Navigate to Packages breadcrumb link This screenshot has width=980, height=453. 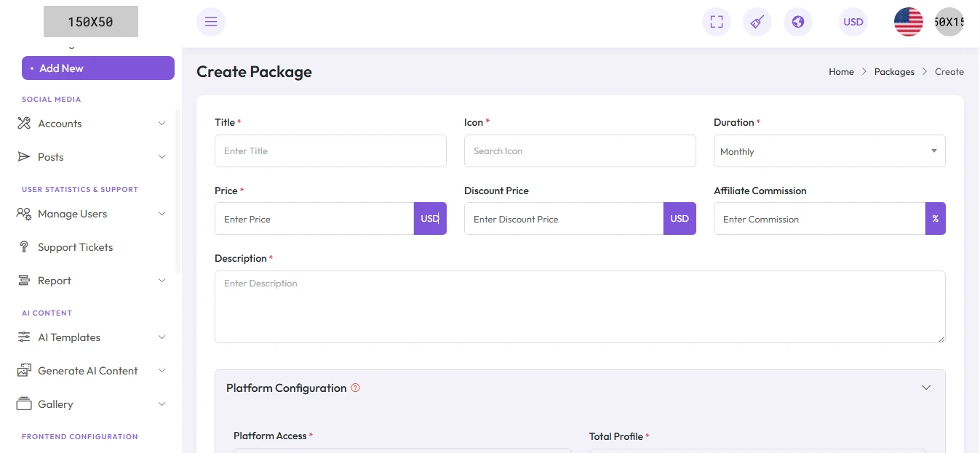pos(894,72)
